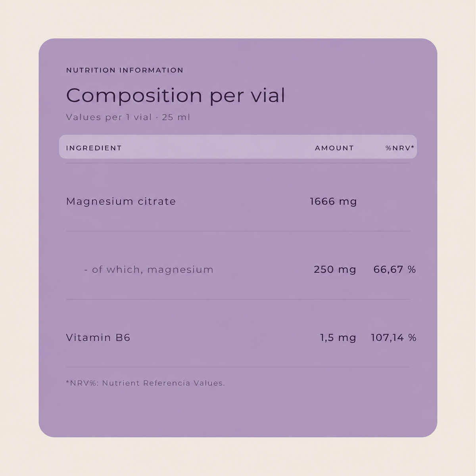Click the 1,5 mg amount value
476x476 pixels.
coord(338,338)
